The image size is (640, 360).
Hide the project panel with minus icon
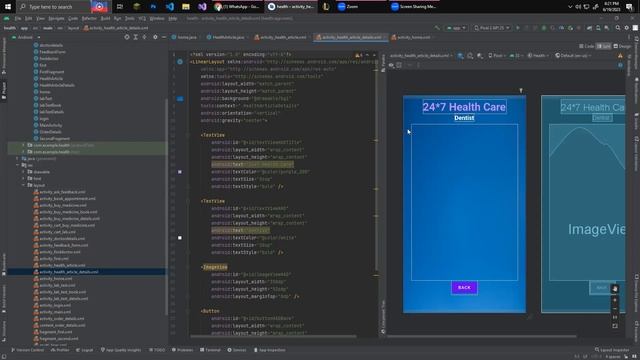164,37
